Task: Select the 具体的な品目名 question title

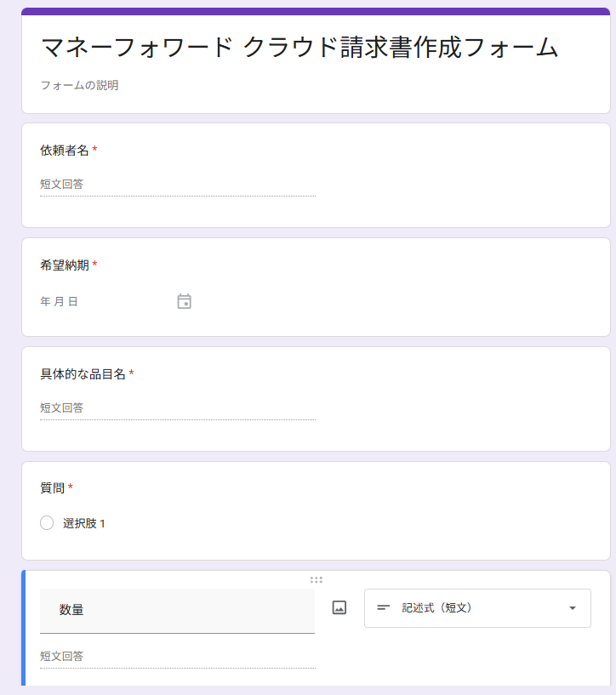Action: (x=83, y=374)
